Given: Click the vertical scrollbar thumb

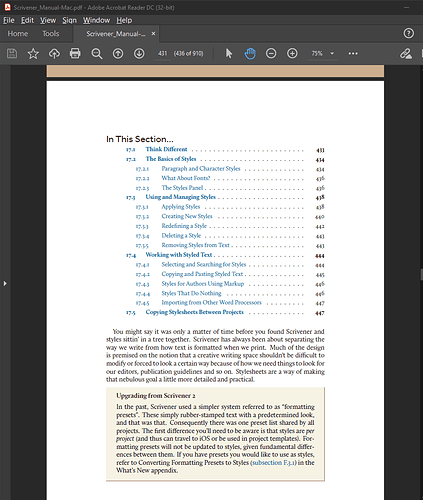Looking at the screenshot, I should 421,275.
